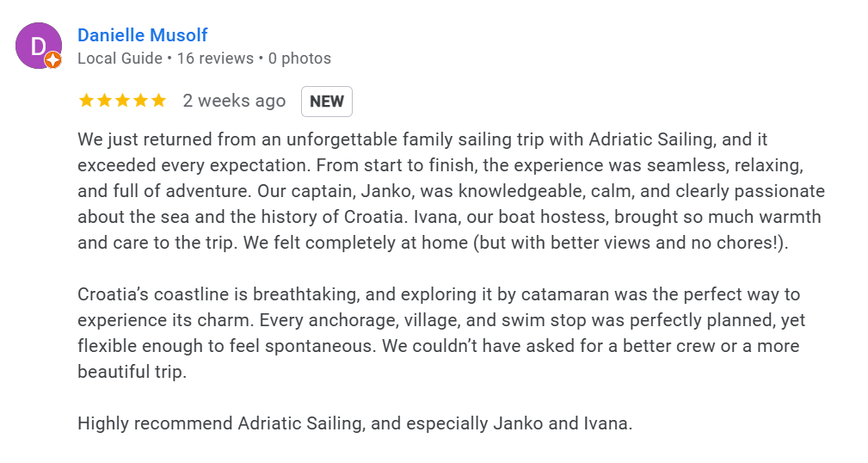Click the orange Local Guide badge icon
This screenshot has width=868, height=463.
(x=52, y=60)
